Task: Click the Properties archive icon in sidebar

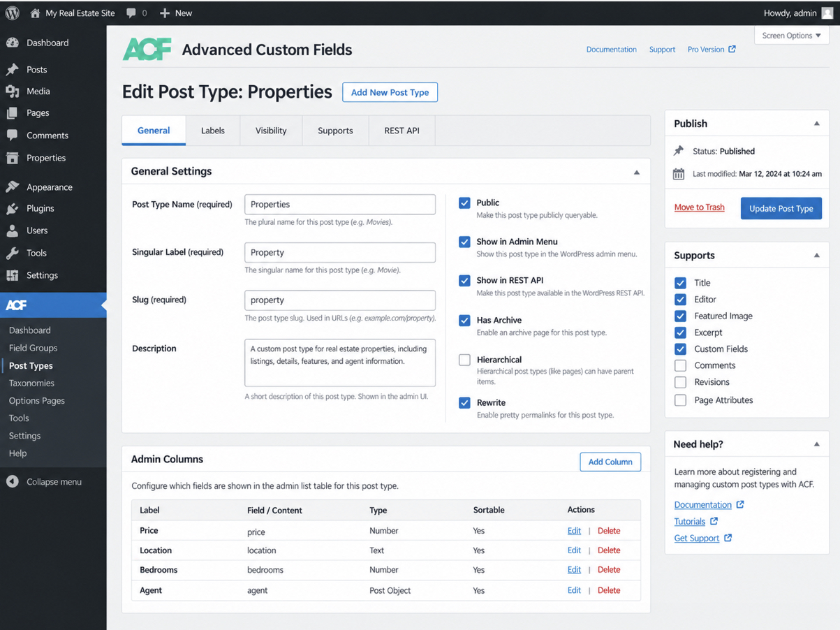Action: [x=13, y=158]
